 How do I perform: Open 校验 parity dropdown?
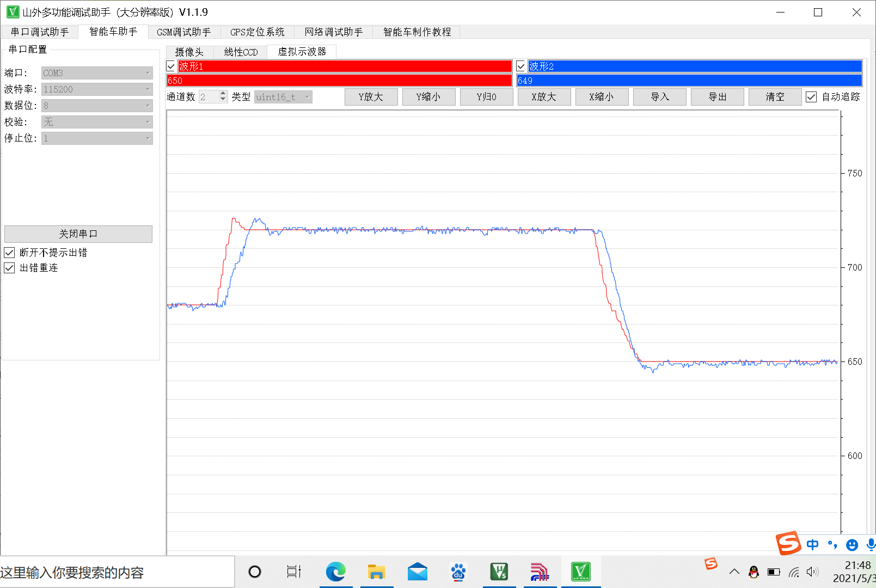pyautogui.click(x=97, y=122)
